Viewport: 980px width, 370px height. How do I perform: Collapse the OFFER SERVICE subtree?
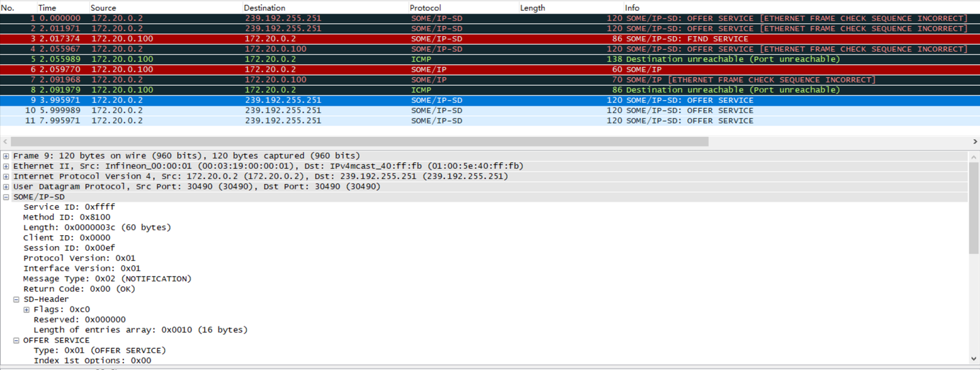16,340
